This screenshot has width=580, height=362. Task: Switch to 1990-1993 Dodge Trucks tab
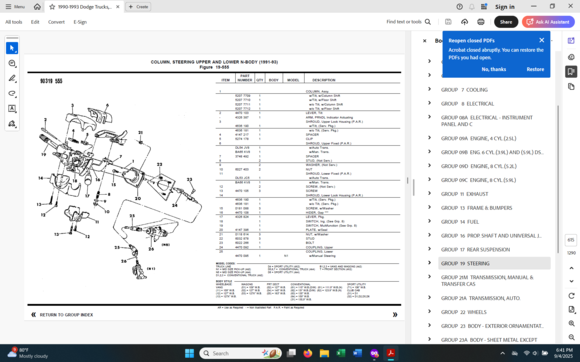85,7
